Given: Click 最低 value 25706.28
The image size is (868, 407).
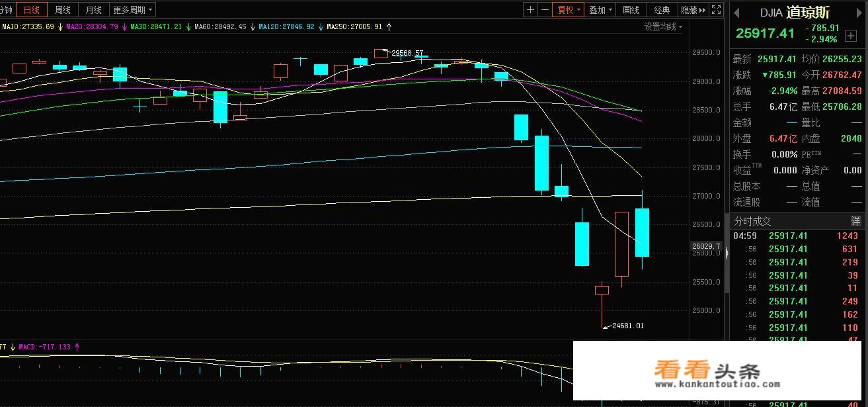Looking at the screenshot, I should point(842,107).
